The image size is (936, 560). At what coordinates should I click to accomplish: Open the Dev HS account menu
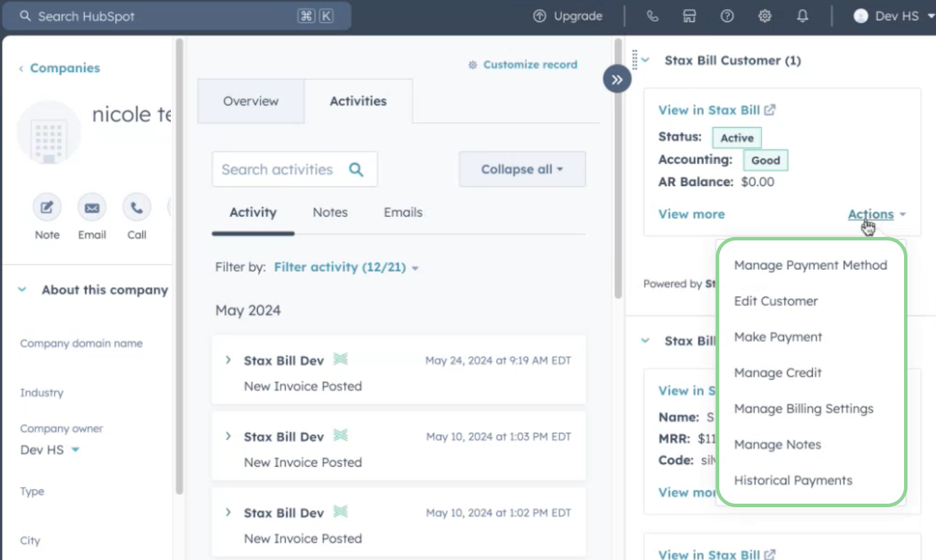coord(894,16)
